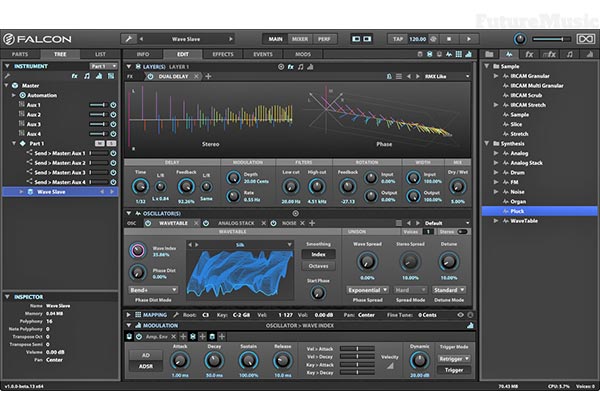
Task: Add a new oscillator with plus after Noise
Action: click(312, 223)
